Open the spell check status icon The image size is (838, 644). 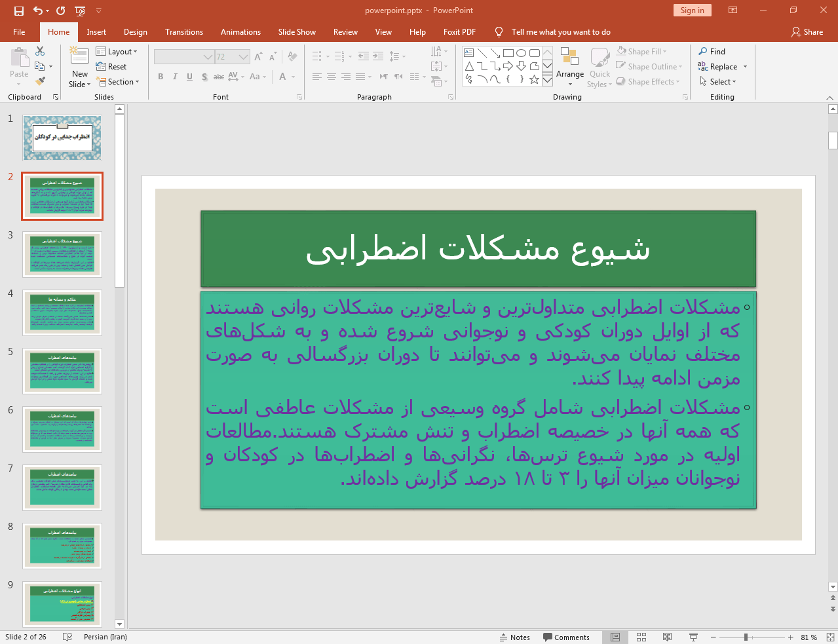tap(67, 637)
